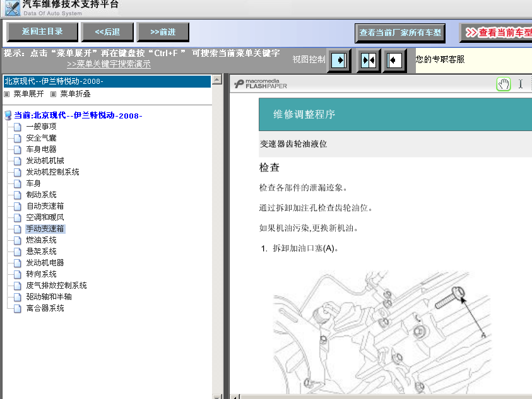532x399 pixels.
Task: Go forward with the >>前进 button
Action: tap(163, 32)
